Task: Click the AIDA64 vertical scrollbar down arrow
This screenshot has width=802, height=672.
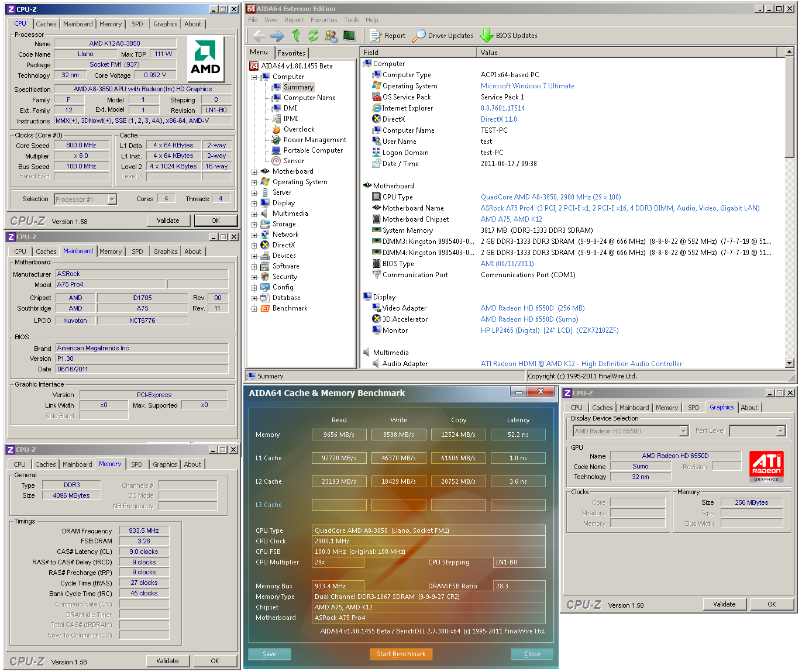Action: point(789,363)
